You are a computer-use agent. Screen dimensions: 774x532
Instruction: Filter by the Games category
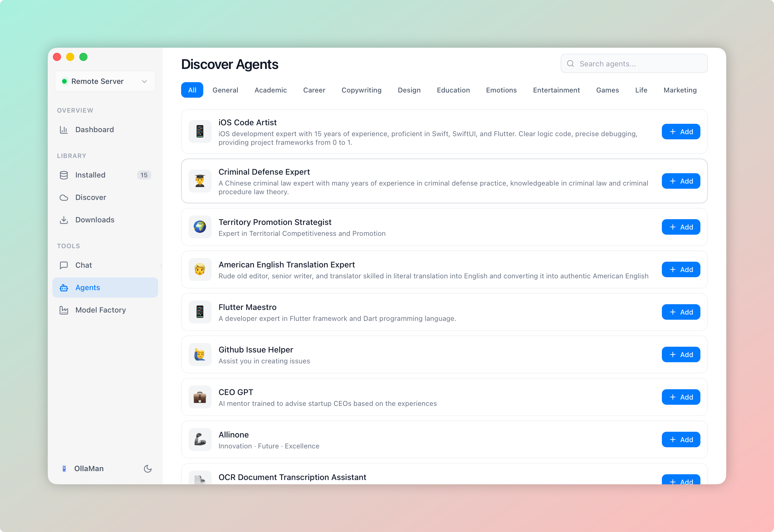[607, 90]
